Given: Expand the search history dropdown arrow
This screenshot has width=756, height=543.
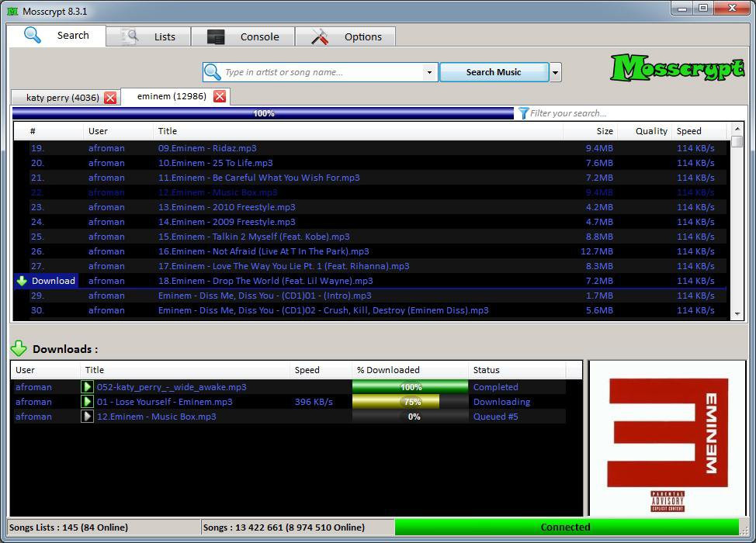Looking at the screenshot, I should pyautogui.click(x=429, y=72).
